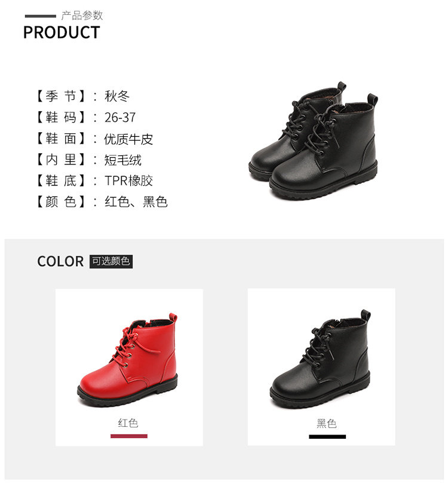Click the 可选颜色 black badge
Screen dimensions: 448x492
(111, 261)
